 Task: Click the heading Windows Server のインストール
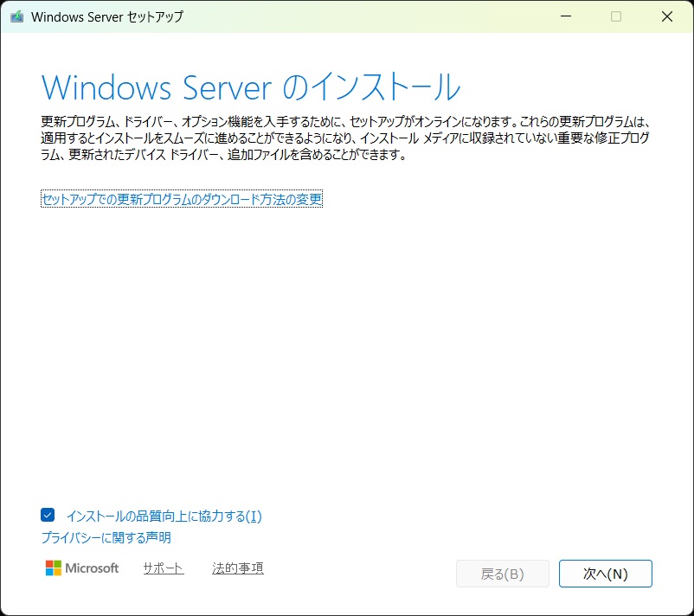pos(250,87)
